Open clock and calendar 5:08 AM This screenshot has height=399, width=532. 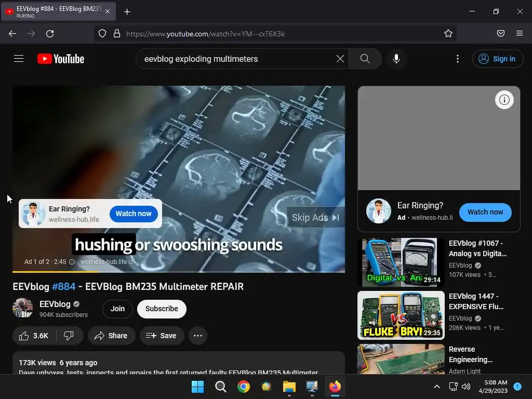pyautogui.click(x=493, y=387)
